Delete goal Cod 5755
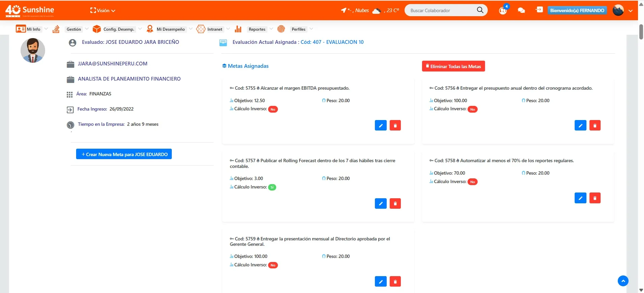 395,125
